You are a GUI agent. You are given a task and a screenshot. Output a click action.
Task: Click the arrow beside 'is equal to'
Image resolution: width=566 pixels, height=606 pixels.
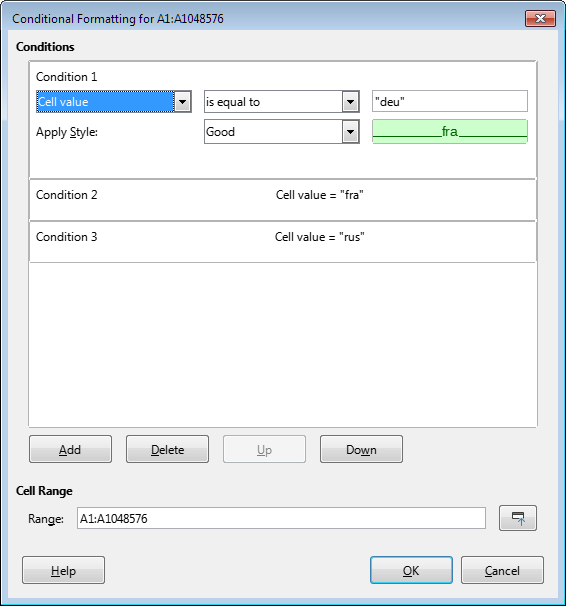pyautogui.click(x=350, y=102)
